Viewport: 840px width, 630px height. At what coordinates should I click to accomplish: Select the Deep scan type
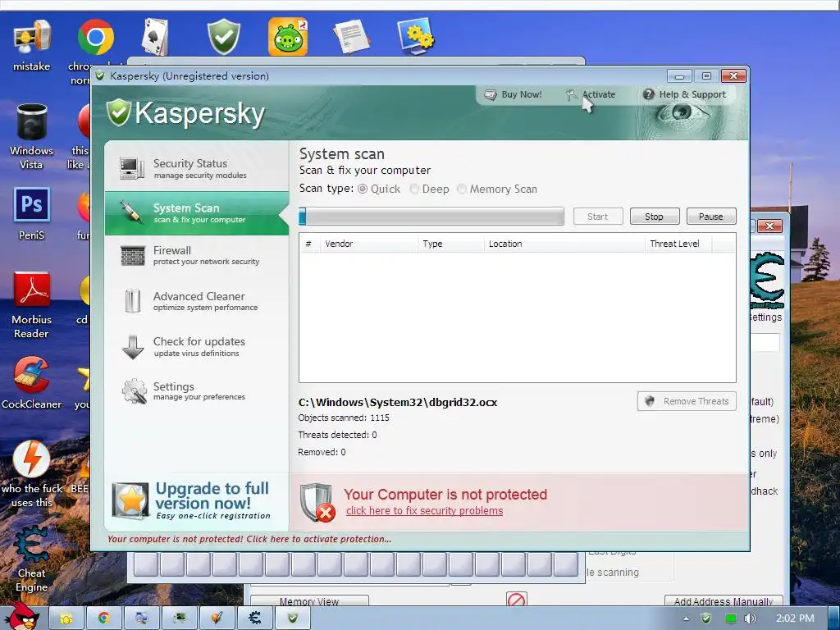tap(414, 189)
